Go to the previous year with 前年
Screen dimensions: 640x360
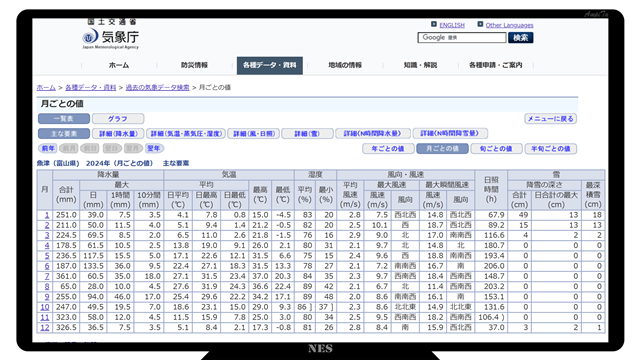(x=48, y=148)
